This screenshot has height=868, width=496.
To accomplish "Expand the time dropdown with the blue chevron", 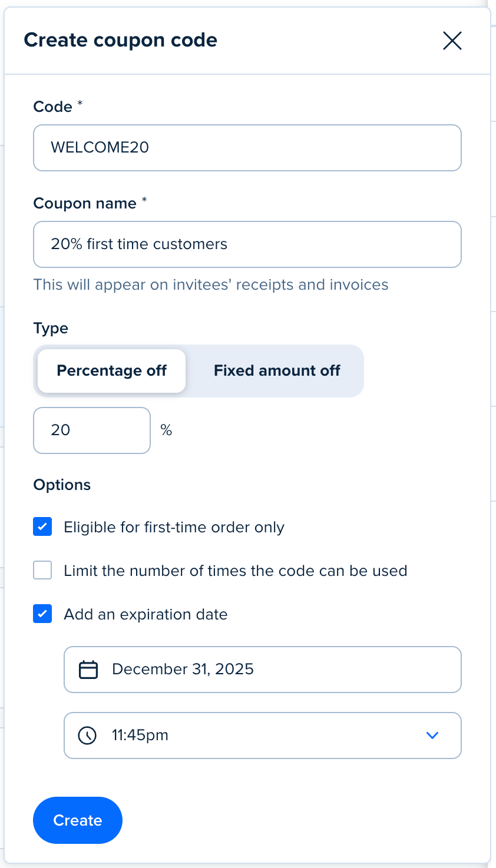I will 432,736.
